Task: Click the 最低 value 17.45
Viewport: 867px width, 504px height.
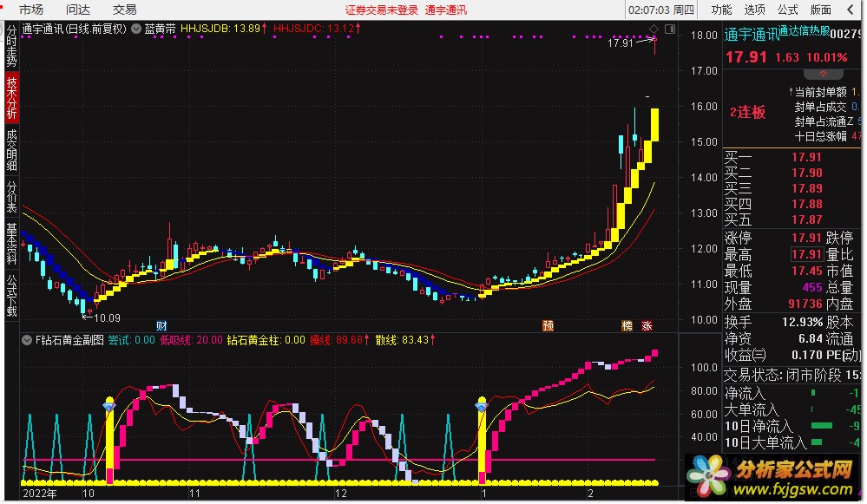Action: (x=807, y=271)
